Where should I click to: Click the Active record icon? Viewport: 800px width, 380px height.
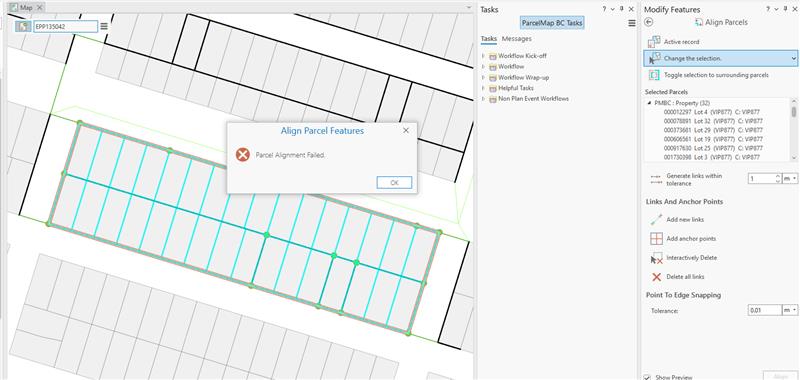coord(654,42)
